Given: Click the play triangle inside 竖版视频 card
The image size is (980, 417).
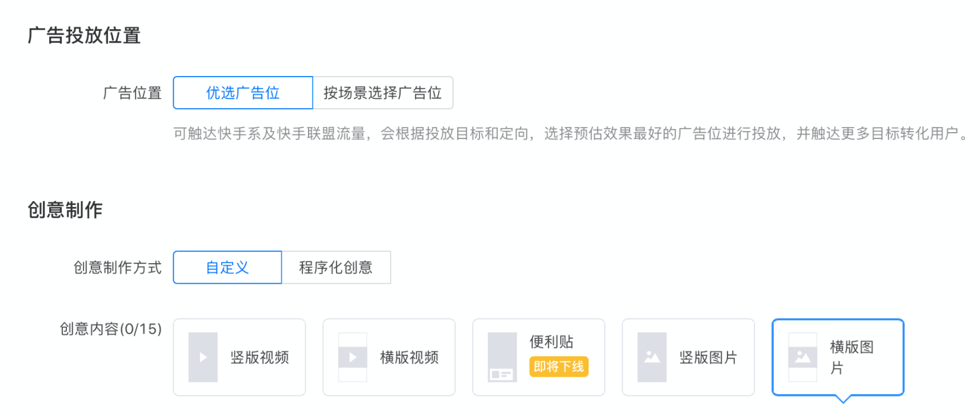Looking at the screenshot, I should tap(202, 357).
